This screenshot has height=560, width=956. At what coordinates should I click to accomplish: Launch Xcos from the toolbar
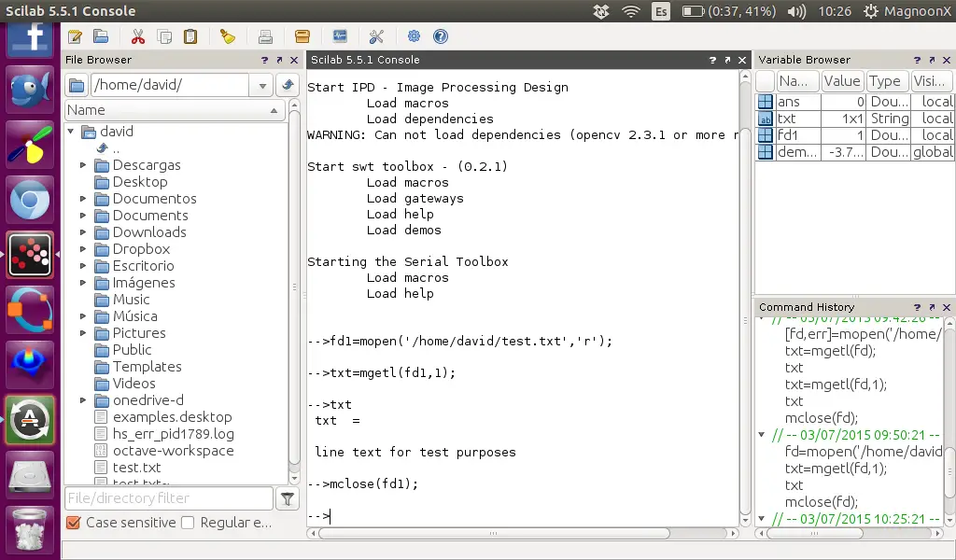click(x=340, y=36)
